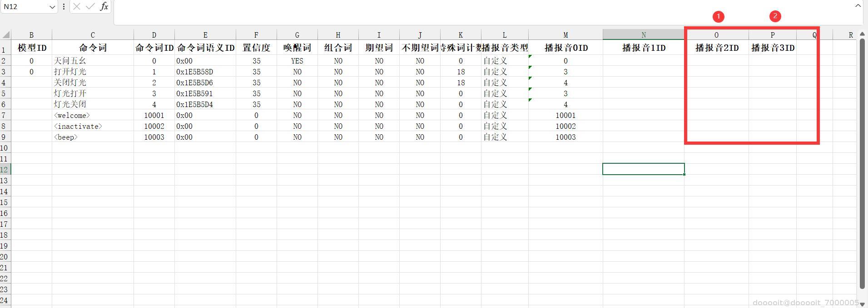Select header cell 组合词

click(x=338, y=48)
